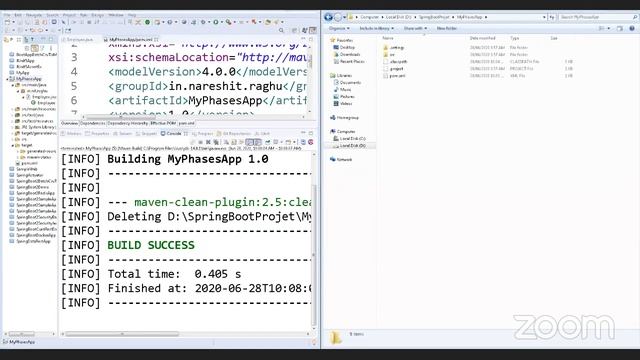Collapse the target folder in Package Explorer
This screenshot has width=640, height=360.
click(13, 145)
